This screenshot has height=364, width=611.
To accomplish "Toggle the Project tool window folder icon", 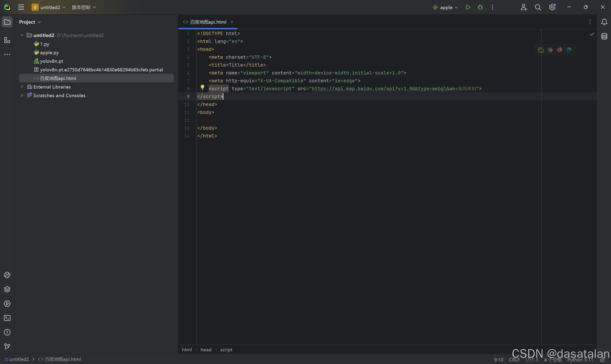I will (7, 22).
